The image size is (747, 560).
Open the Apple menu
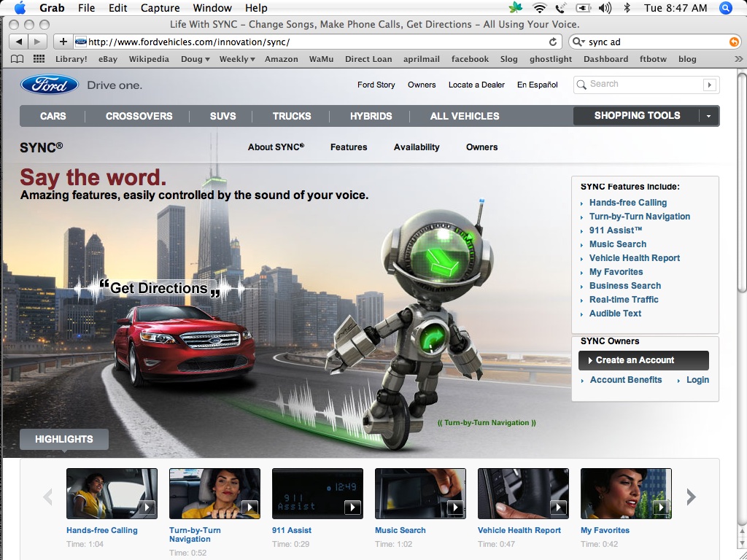click(20, 8)
